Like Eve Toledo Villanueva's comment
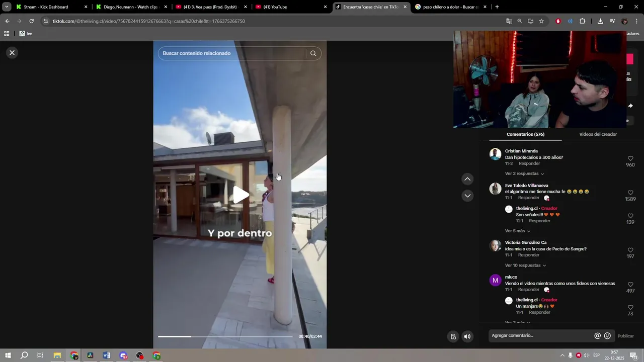The width and height of the screenshot is (644, 362). [x=630, y=193]
